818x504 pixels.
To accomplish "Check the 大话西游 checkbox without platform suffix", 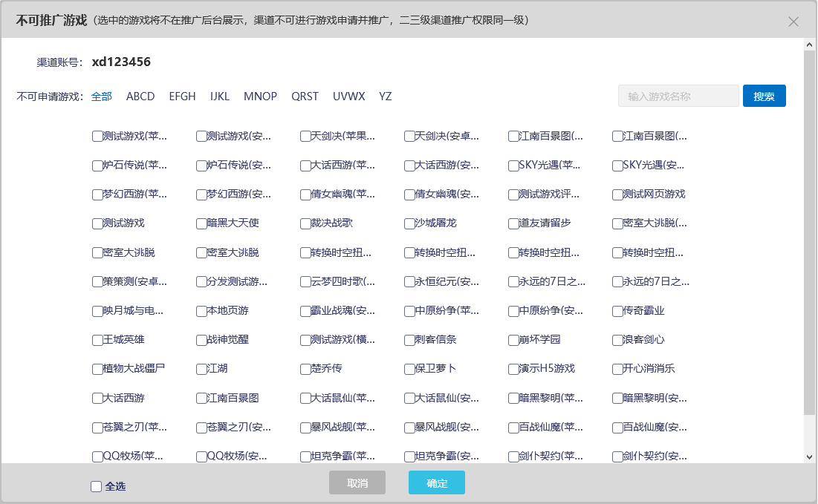I will coord(97,399).
